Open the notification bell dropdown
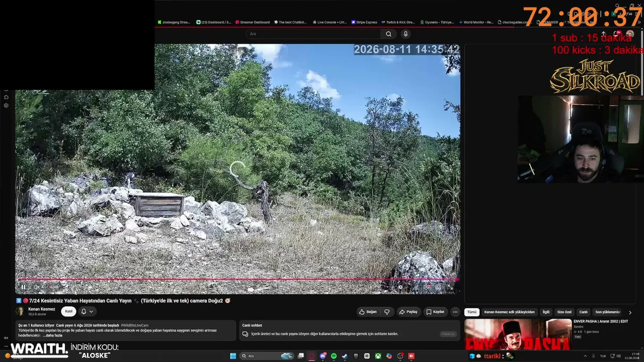644x362 pixels. [x=87, y=311]
